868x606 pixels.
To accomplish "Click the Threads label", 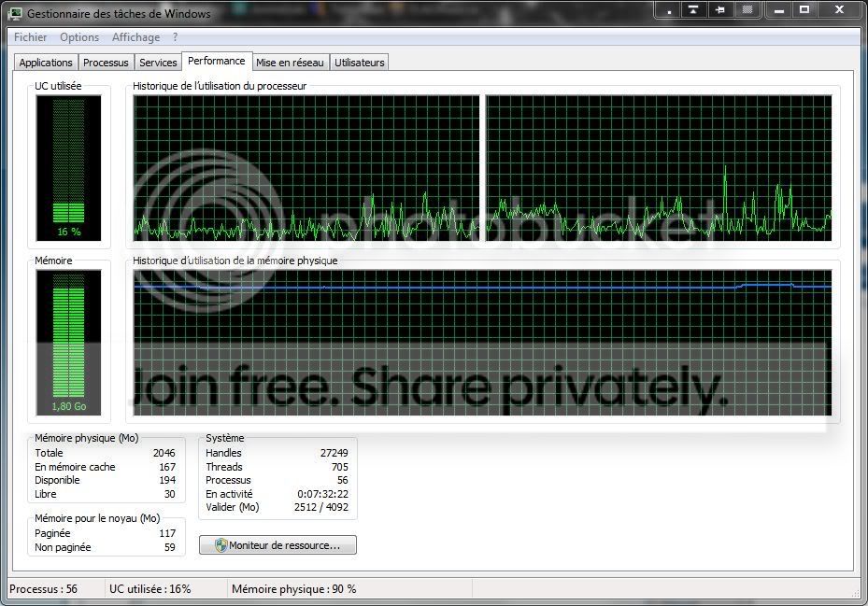I will pyautogui.click(x=224, y=467).
